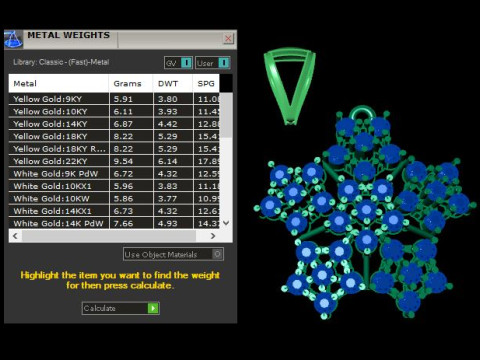The height and width of the screenshot is (360, 480).
Task: Click the vertical scrollbar thumb
Action: (226, 115)
